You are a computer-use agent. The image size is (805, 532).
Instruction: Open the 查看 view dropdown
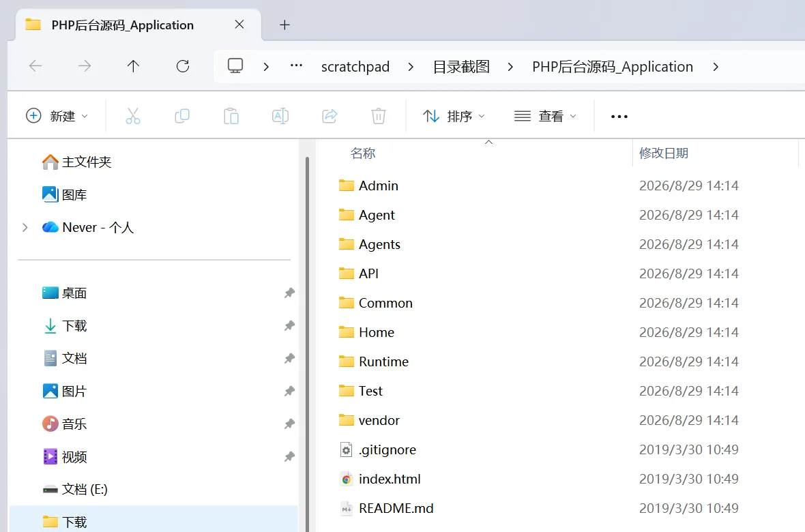(x=545, y=116)
